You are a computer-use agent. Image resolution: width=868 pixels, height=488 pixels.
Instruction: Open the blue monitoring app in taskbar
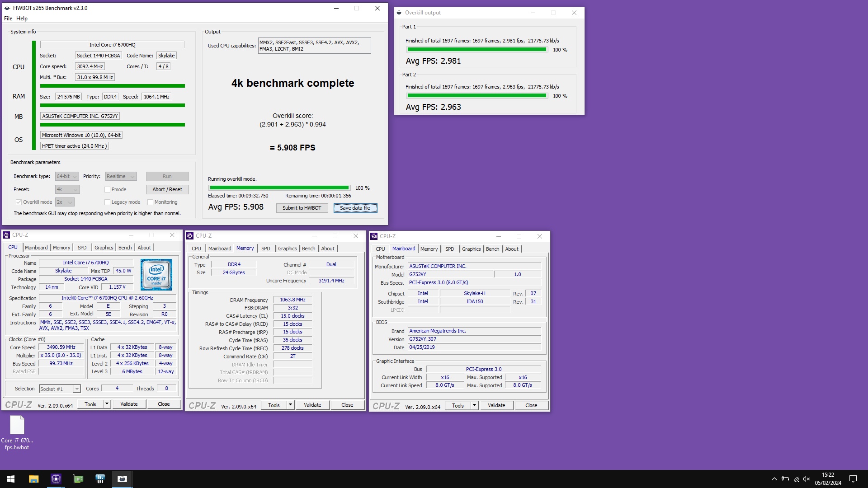tap(100, 479)
